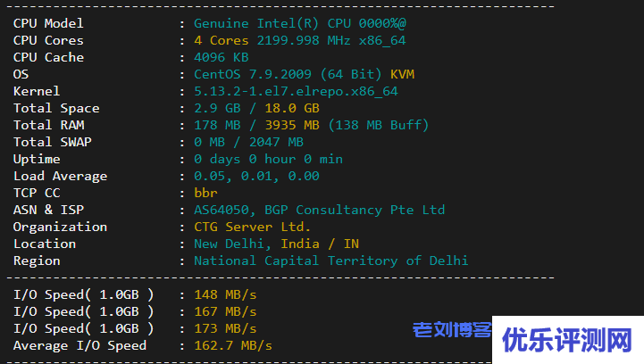This screenshot has height=364, width=644.
Task: Click the Total SWAP value 0 MB / 2047 MB
Action: click(248, 142)
